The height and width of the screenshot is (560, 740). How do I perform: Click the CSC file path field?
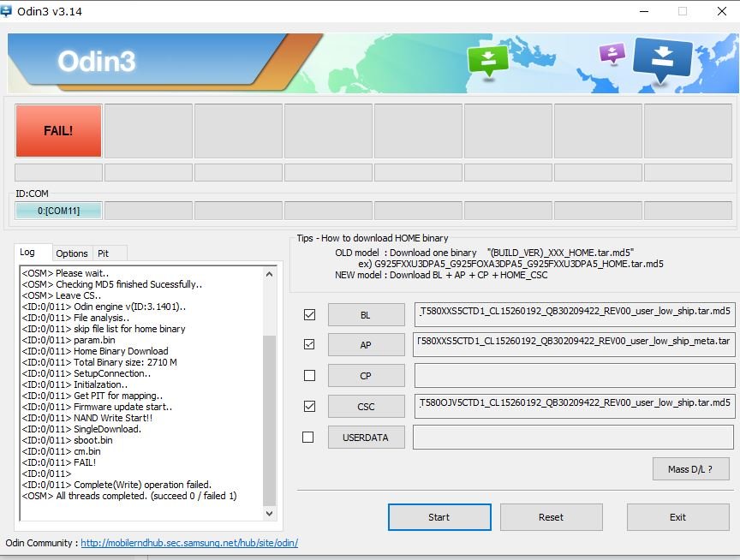pos(575,406)
